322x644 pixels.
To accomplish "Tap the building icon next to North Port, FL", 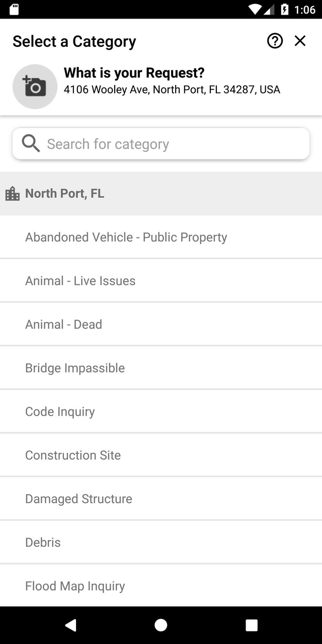I will coord(13,193).
